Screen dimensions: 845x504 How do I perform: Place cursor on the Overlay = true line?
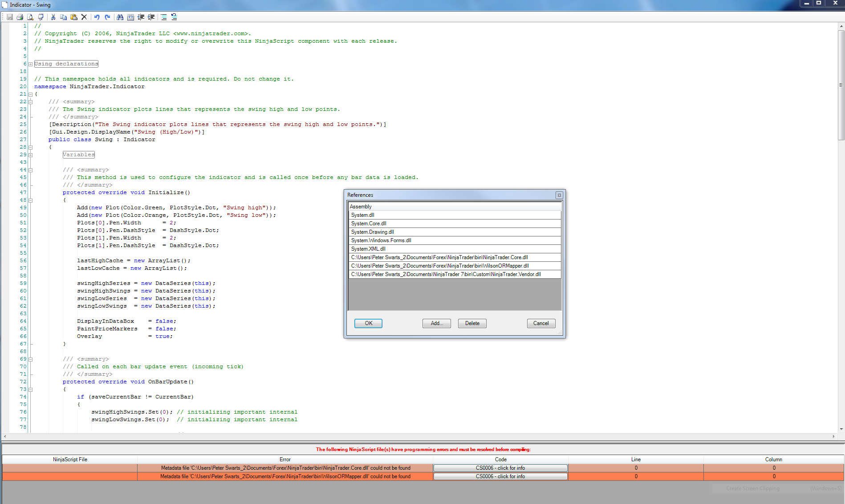click(125, 337)
